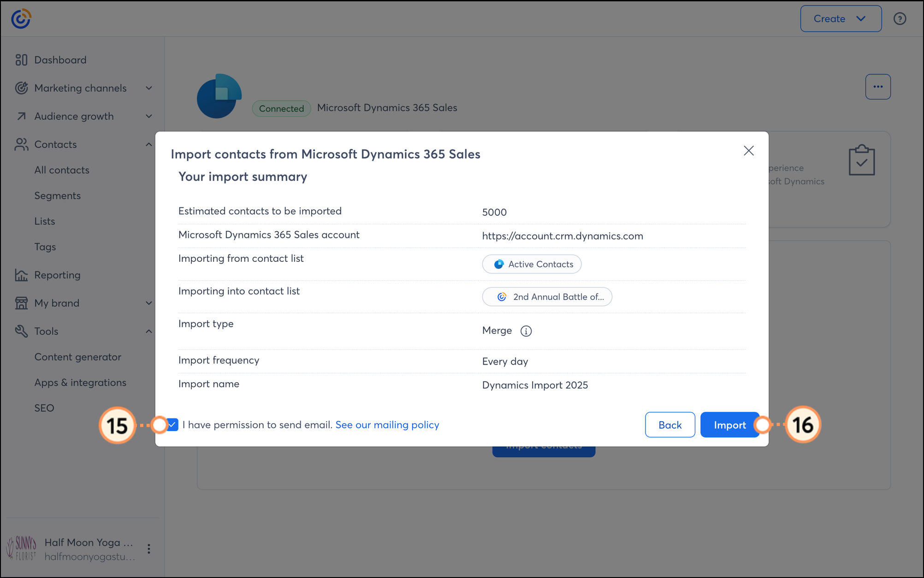Click the Sunny's Florist account logo
Viewport: 924px width, 578px height.
[x=21, y=549]
